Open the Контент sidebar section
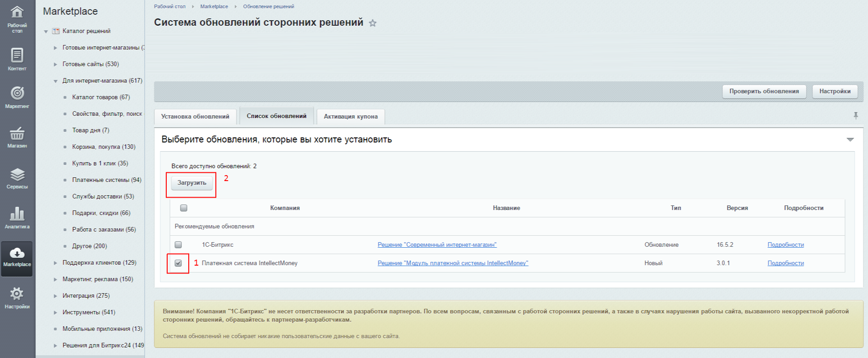The width and height of the screenshot is (868, 358). 17,60
